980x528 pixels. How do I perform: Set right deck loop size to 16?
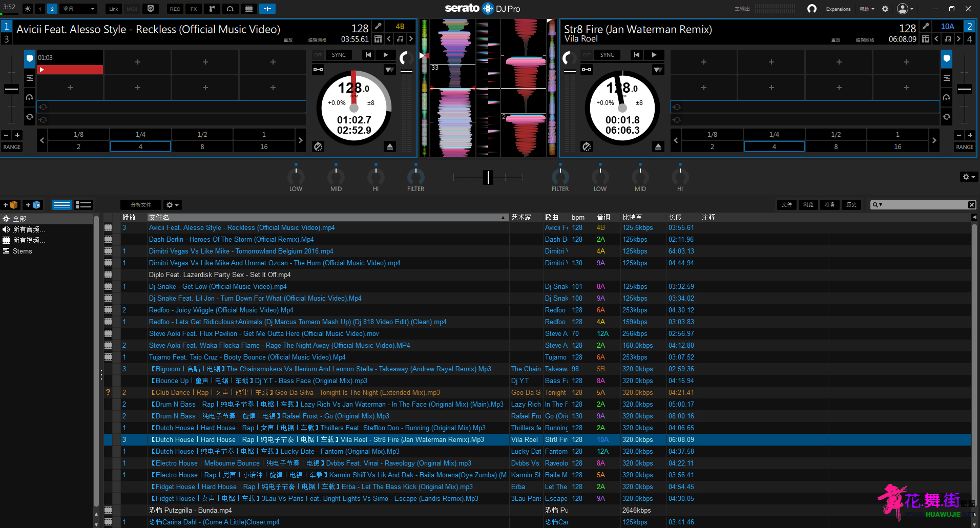pos(898,146)
